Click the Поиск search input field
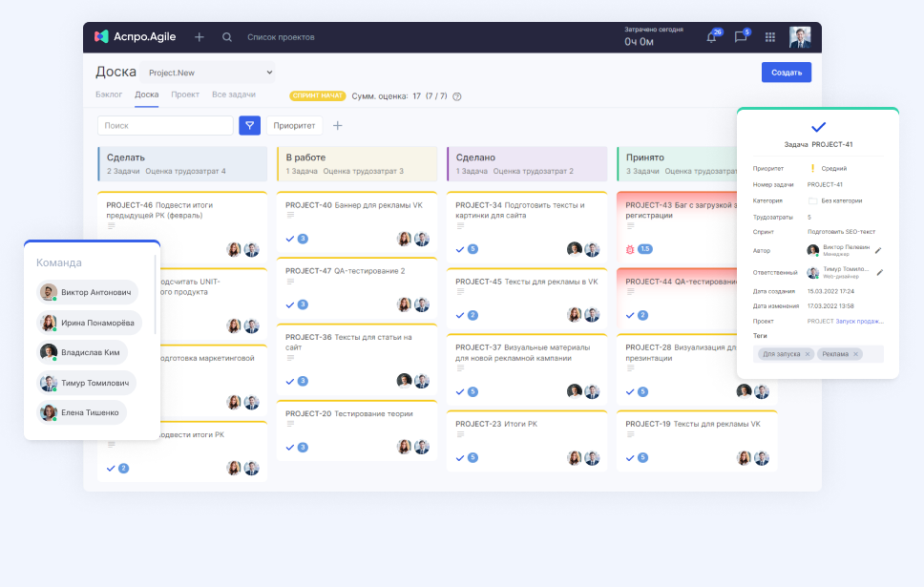 pos(165,125)
